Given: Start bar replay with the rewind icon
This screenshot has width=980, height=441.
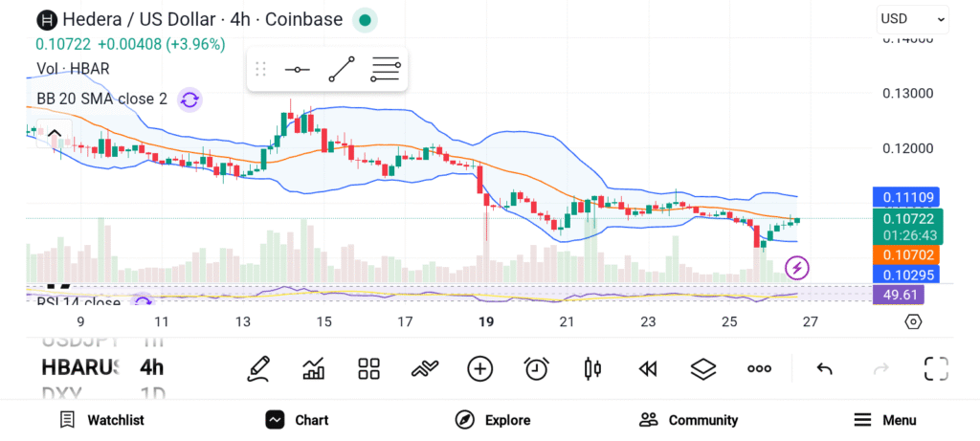Looking at the screenshot, I should (x=648, y=368).
